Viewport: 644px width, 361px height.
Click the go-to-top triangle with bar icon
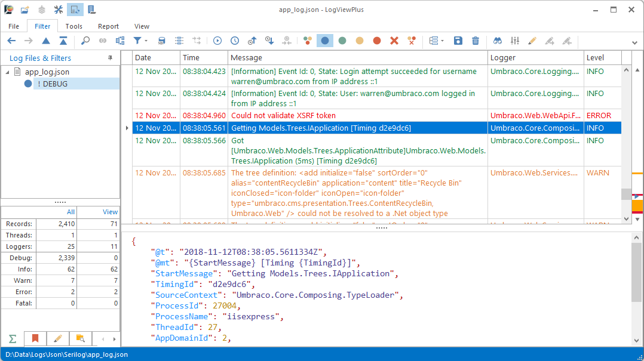63,41
